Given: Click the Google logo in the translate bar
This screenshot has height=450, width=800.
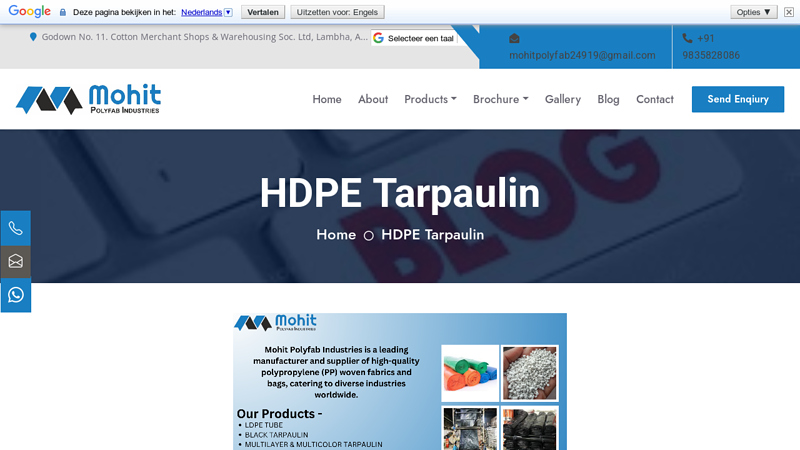Looking at the screenshot, I should click(30, 12).
